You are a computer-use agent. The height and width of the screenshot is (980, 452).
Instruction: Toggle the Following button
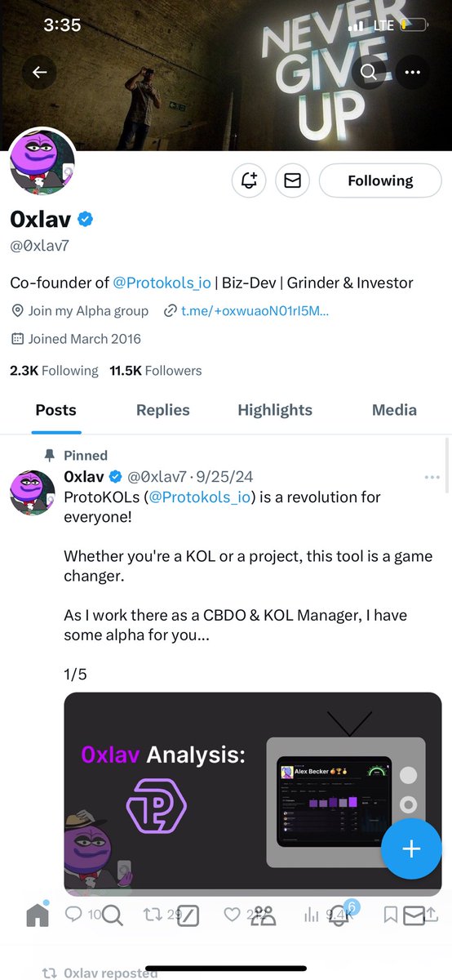[380, 180]
